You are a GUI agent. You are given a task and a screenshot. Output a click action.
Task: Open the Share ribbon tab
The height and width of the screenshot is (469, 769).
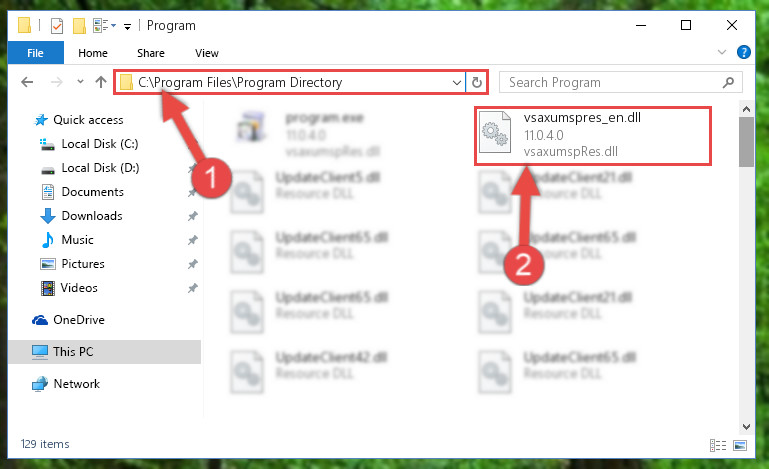pyautogui.click(x=151, y=53)
